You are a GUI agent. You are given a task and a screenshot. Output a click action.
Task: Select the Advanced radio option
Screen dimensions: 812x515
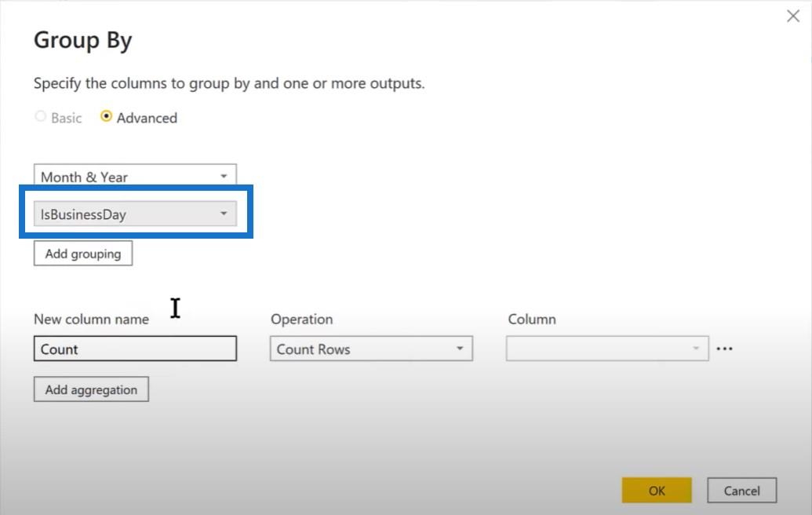pos(106,116)
